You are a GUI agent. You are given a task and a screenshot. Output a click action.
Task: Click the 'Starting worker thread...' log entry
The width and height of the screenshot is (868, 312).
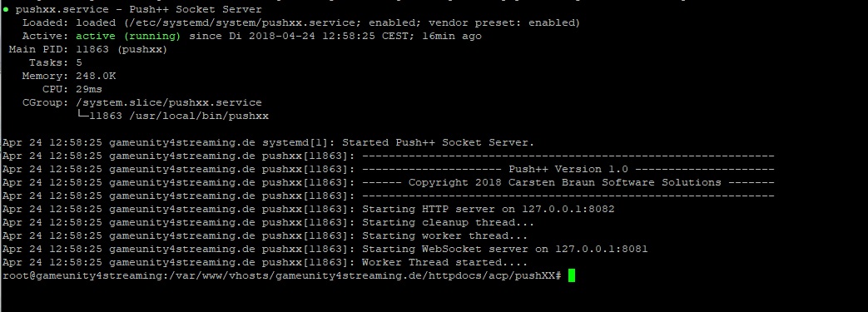pyautogui.click(x=444, y=235)
